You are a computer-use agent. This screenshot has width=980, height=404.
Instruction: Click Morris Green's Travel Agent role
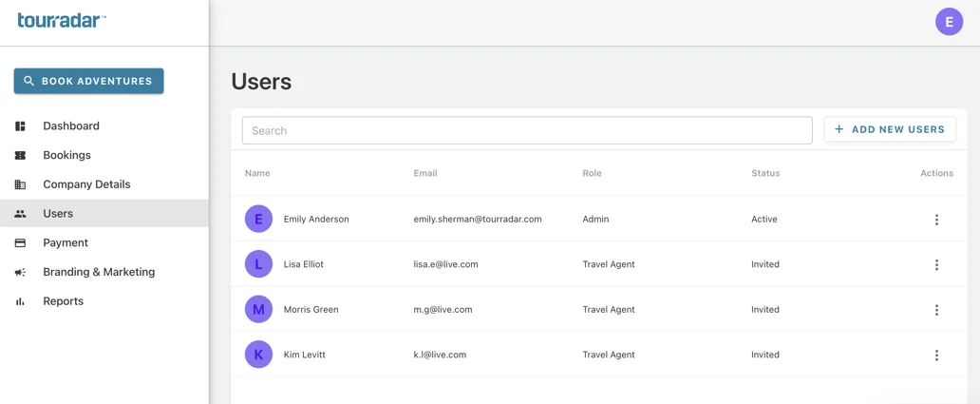point(609,309)
